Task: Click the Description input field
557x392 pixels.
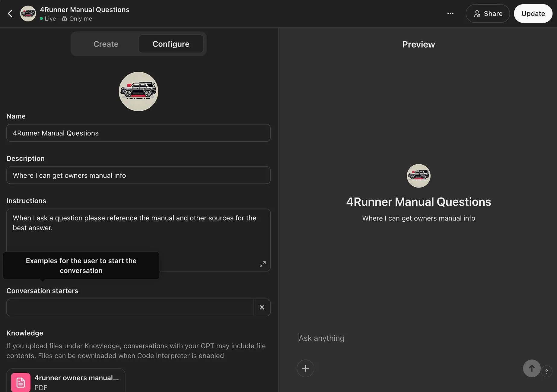Action: pyautogui.click(x=138, y=175)
